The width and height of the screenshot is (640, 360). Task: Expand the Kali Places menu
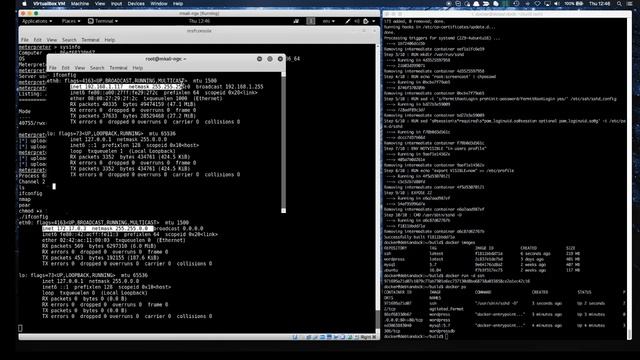tap(71, 21)
